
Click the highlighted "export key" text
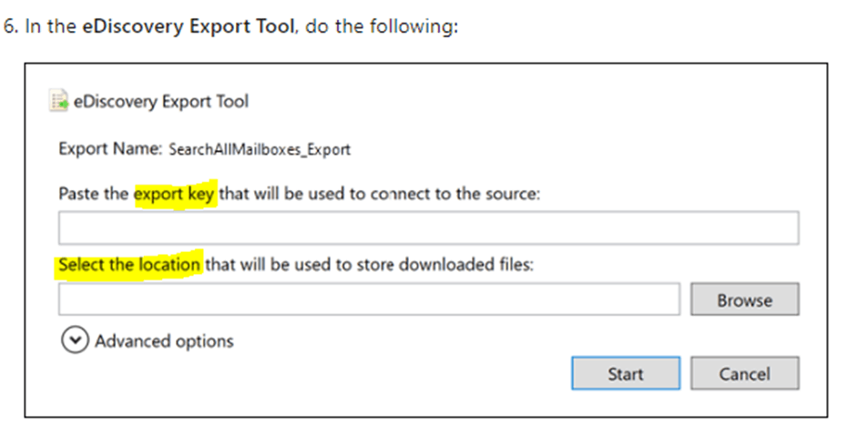(x=174, y=194)
